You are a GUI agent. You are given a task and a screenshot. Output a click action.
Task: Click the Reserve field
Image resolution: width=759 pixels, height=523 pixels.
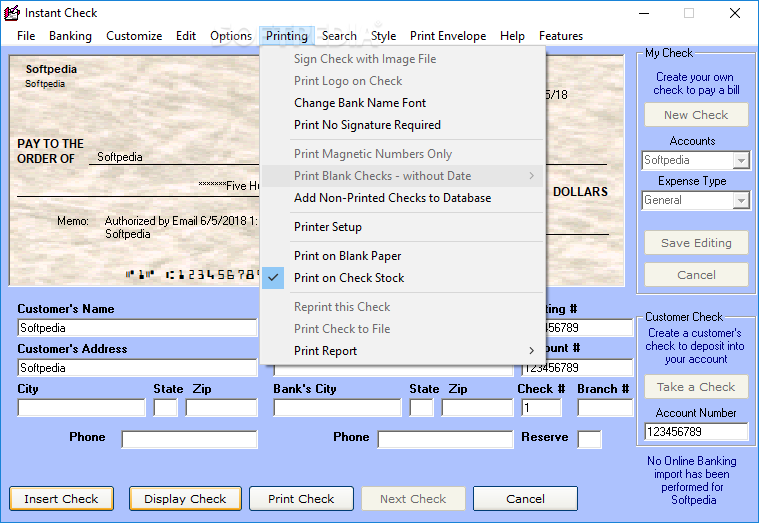(590, 440)
